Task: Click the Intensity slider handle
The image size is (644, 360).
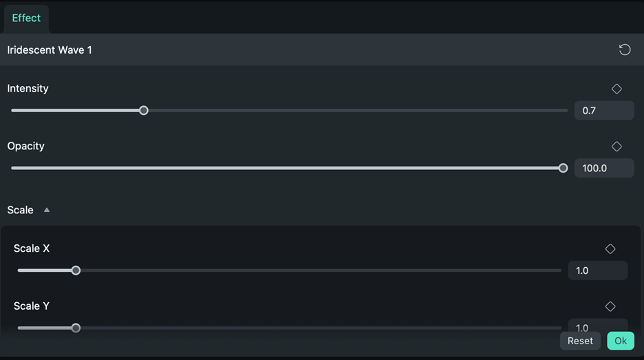Action: (x=144, y=110)
